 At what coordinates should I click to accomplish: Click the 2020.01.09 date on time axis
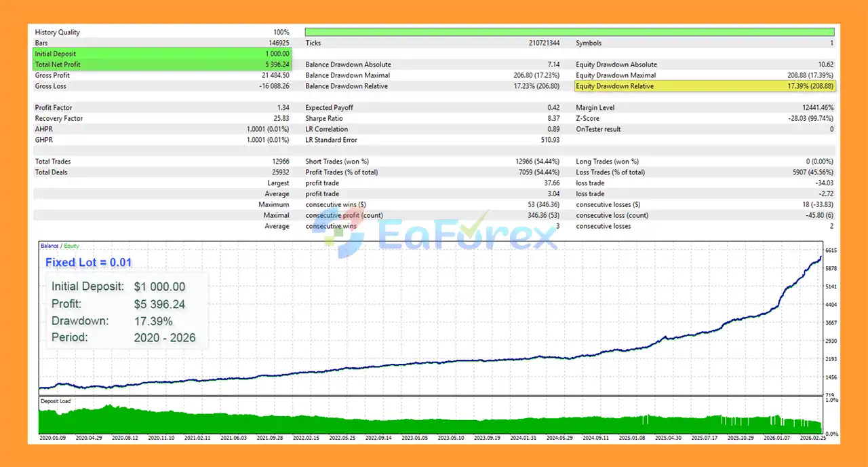click(x=53, y=438)
